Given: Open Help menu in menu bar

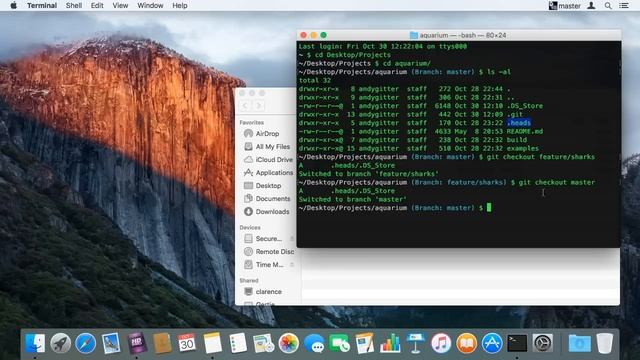Looking at the screenshot, I should click(180, 6).
